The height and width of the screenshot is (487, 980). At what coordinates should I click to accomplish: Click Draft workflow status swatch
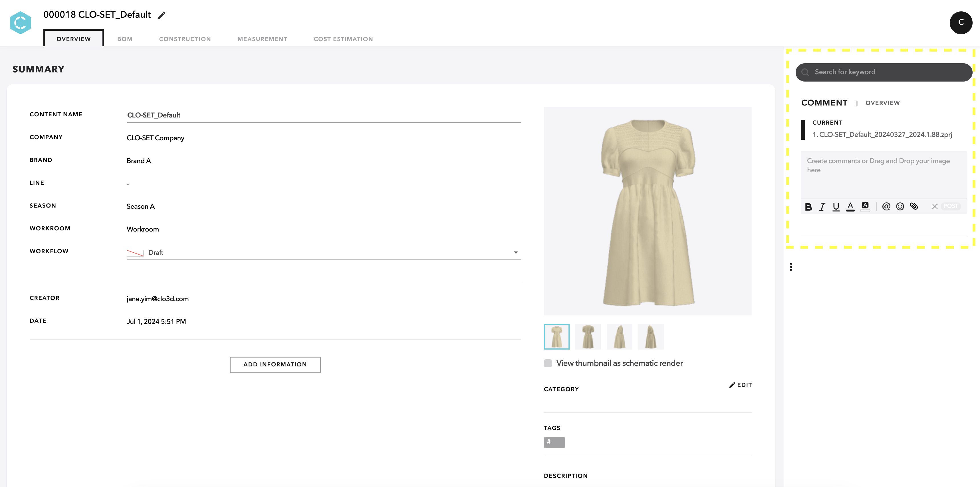pos(135,253)
